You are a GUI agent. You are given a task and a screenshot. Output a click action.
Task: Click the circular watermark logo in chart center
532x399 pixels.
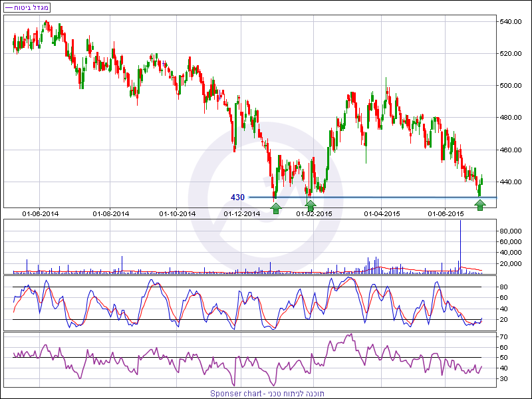(x=265, y=199)
